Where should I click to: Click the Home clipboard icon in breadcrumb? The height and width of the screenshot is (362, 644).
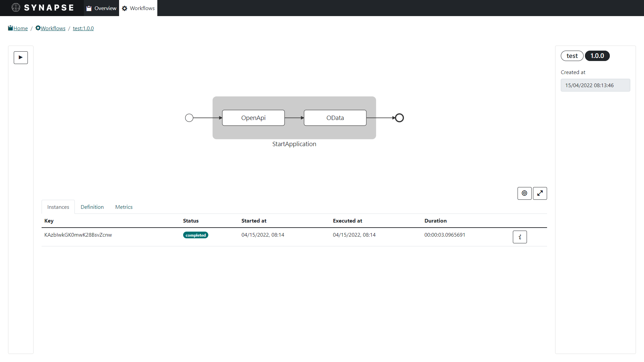click(10, 28)
